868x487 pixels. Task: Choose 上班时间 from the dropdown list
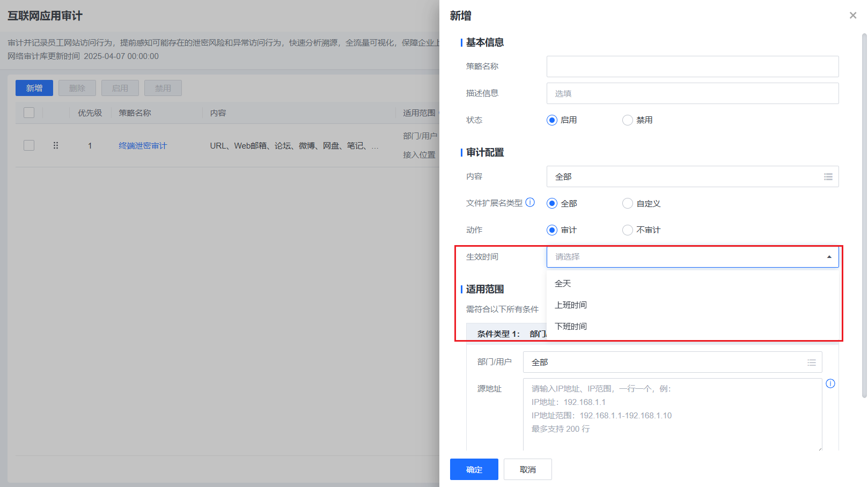[571, 305]
